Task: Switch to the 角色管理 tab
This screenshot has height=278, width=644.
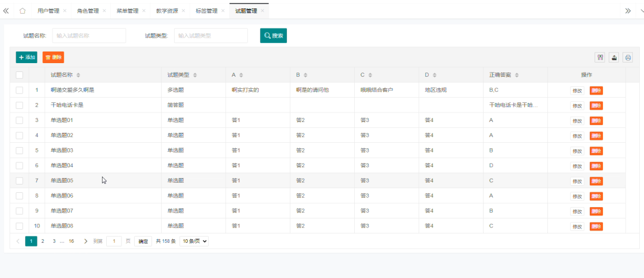Action: point(88,11)
